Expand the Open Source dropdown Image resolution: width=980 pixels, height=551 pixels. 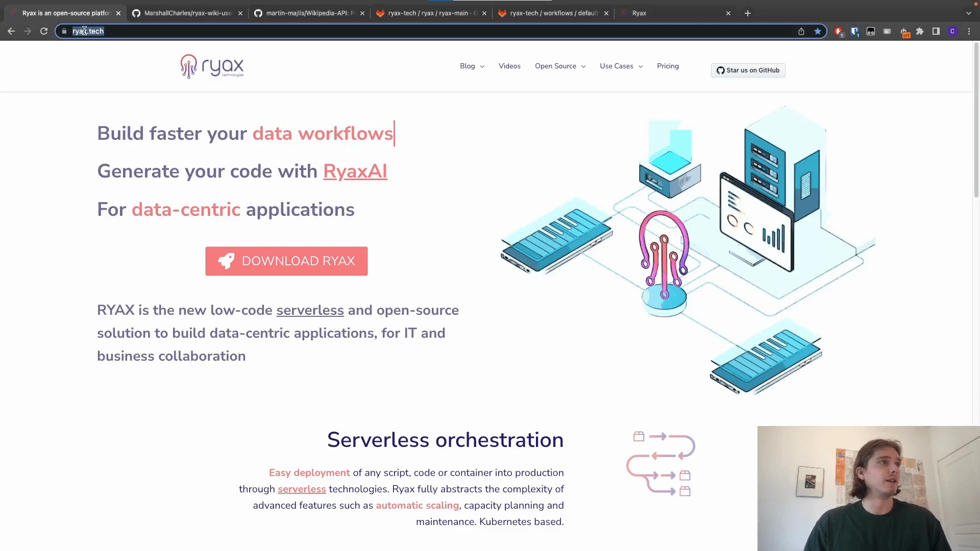[560, 66]
